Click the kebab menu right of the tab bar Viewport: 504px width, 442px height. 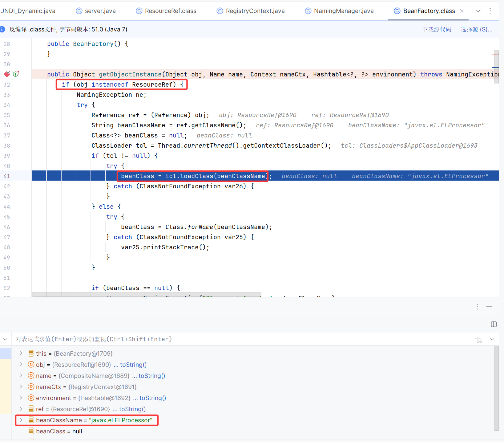click(490, 10)
